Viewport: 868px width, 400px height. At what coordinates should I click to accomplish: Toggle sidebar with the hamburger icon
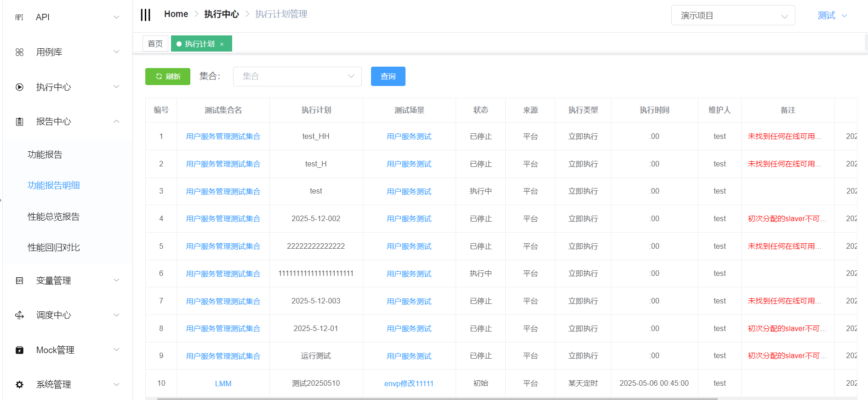coord(145,15)
